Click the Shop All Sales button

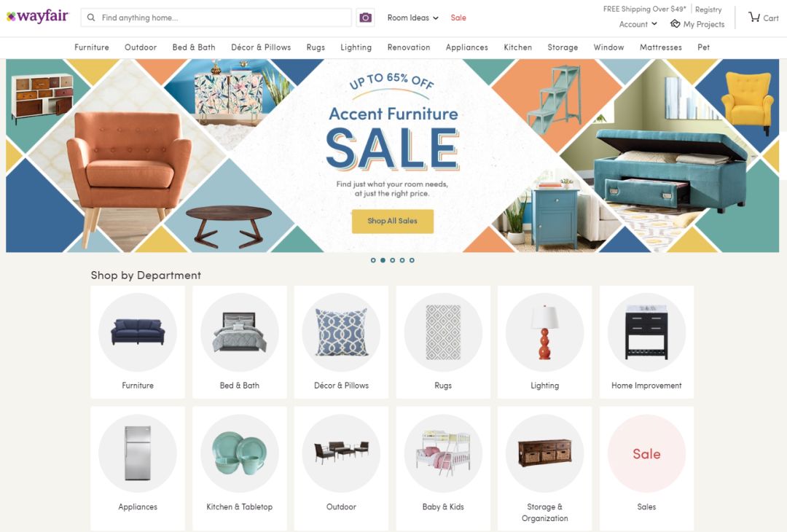coord(393,221)
